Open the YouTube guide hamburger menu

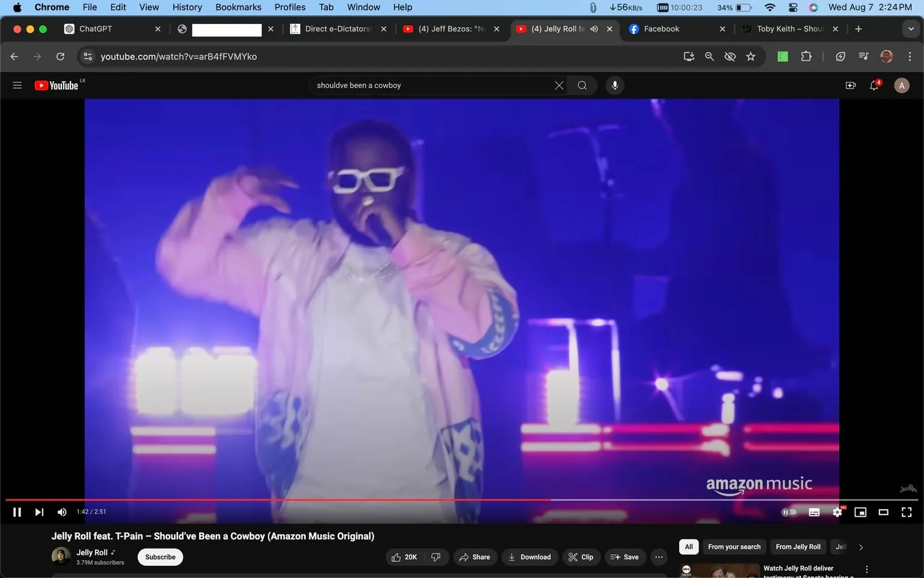click(x=17, y=85)
